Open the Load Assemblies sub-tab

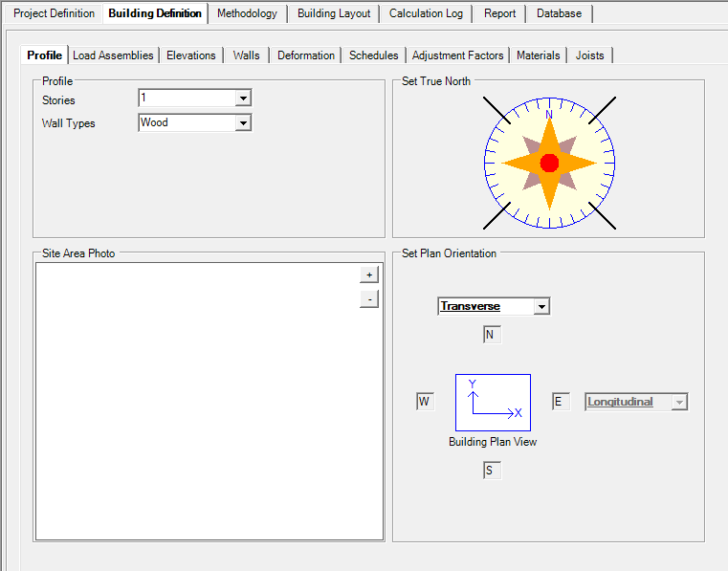coord(113,55)
